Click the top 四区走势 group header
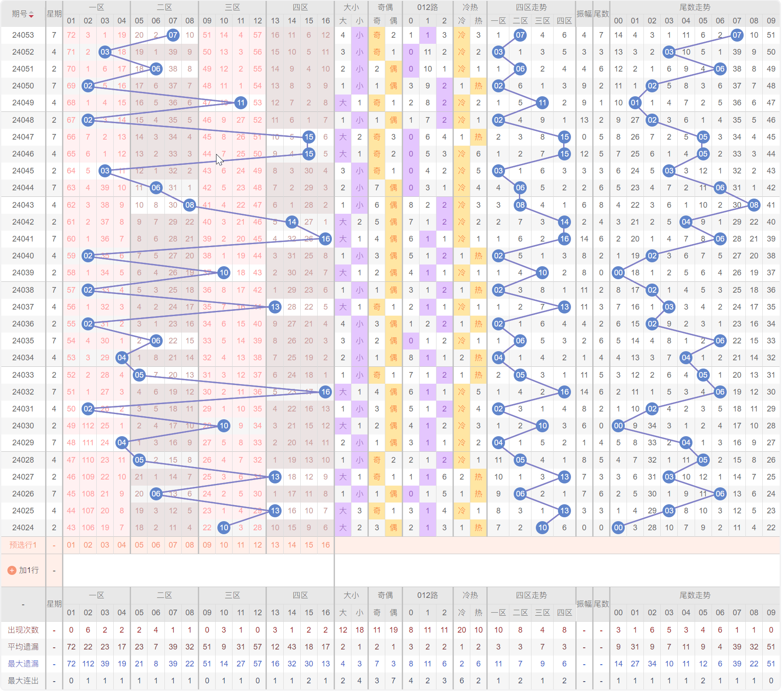This screenshot has width=784, height=692. click(531, 7)
